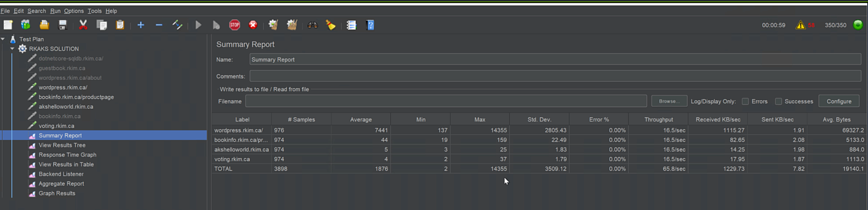Click the Configure button

click(x=838, y=101)
